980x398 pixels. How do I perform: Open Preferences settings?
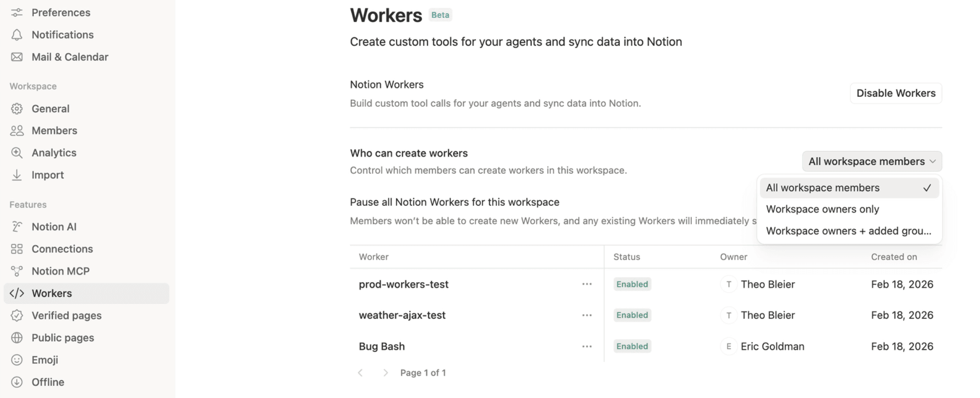click(86, 13)
